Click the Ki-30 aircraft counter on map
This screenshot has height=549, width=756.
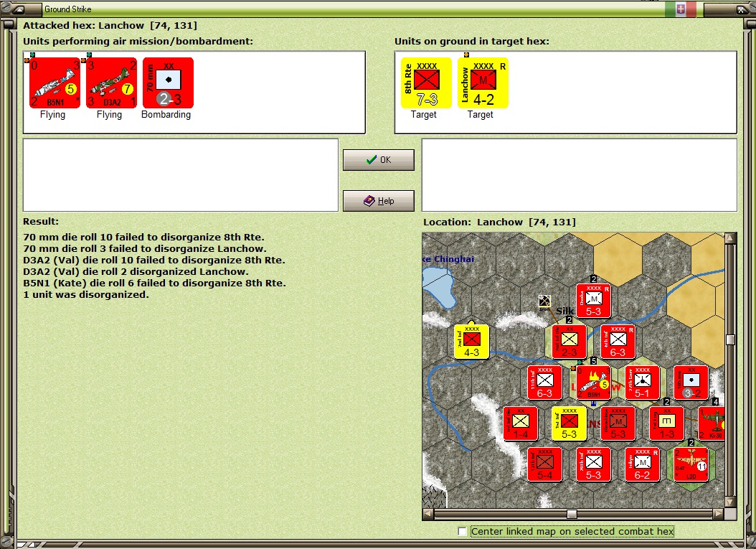(711, 423)
